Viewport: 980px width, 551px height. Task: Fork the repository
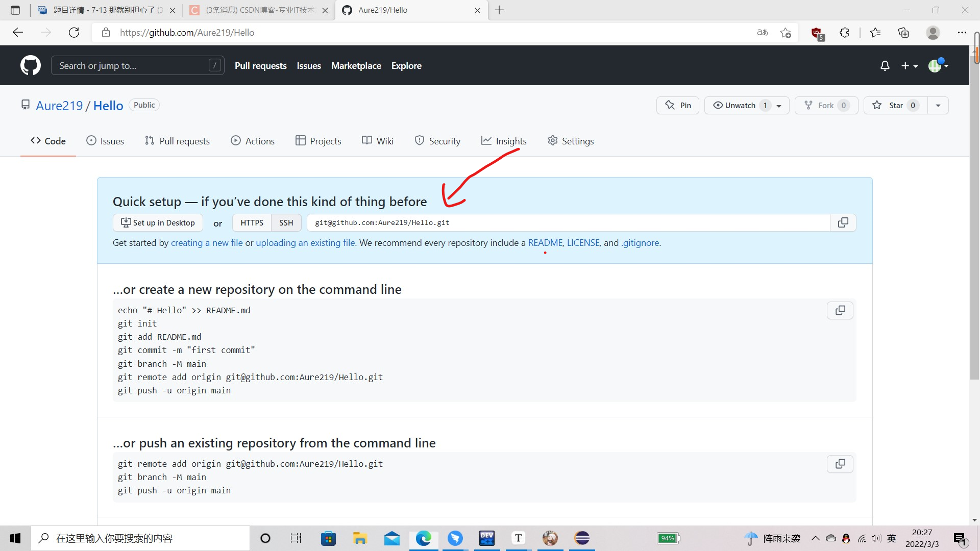coord(826,105)
